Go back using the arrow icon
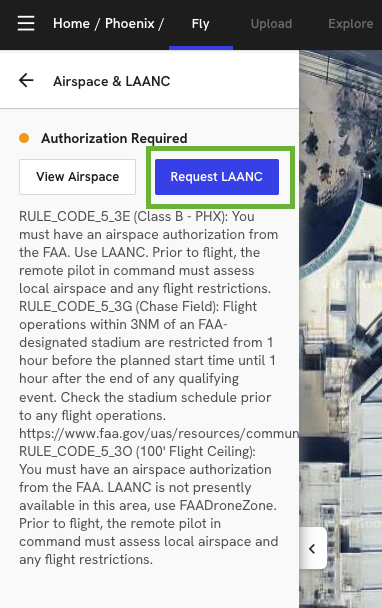Screen dimensions: 382x608 pyautogui.click(x=26, y=81)
